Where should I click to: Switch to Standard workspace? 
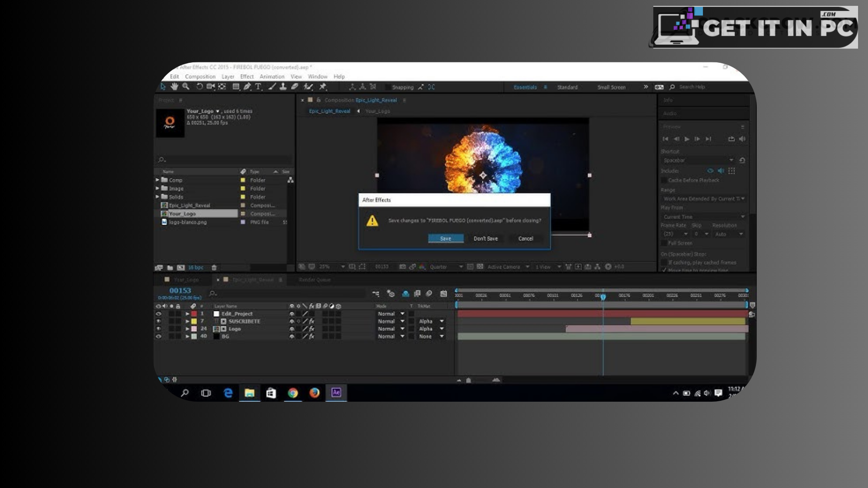pos(567,87)
